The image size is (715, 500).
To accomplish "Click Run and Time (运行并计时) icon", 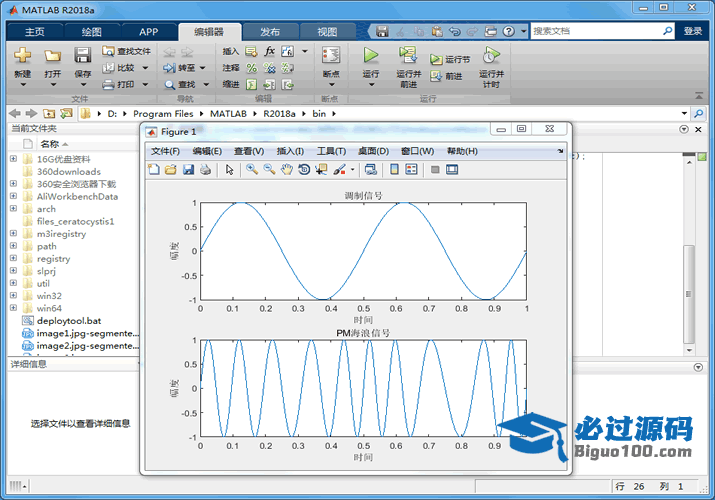I will coord(491,55).
